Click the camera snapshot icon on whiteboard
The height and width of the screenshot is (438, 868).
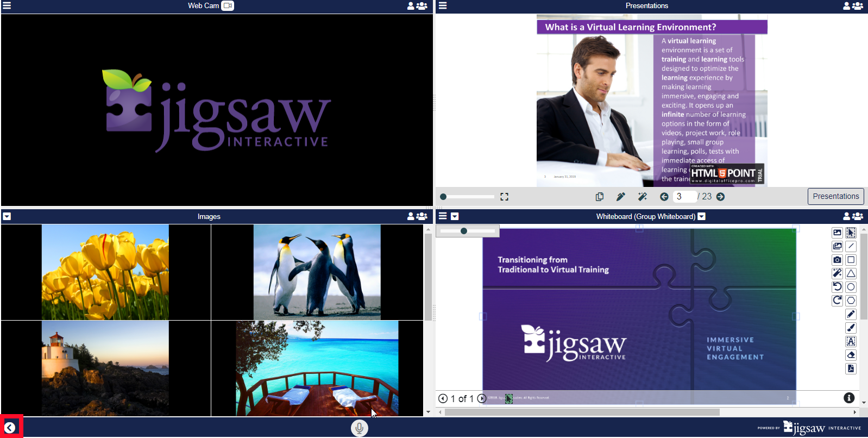click(837, 260)
